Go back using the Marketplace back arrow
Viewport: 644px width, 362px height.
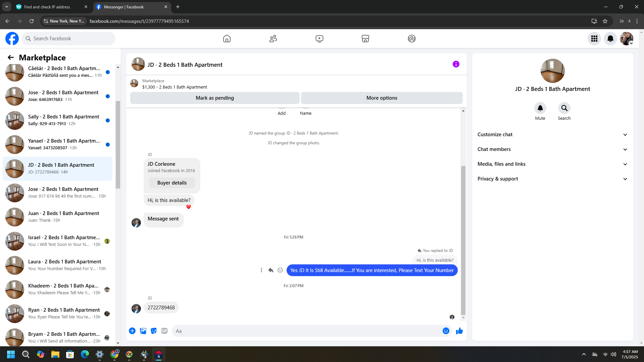coord(11,57)
